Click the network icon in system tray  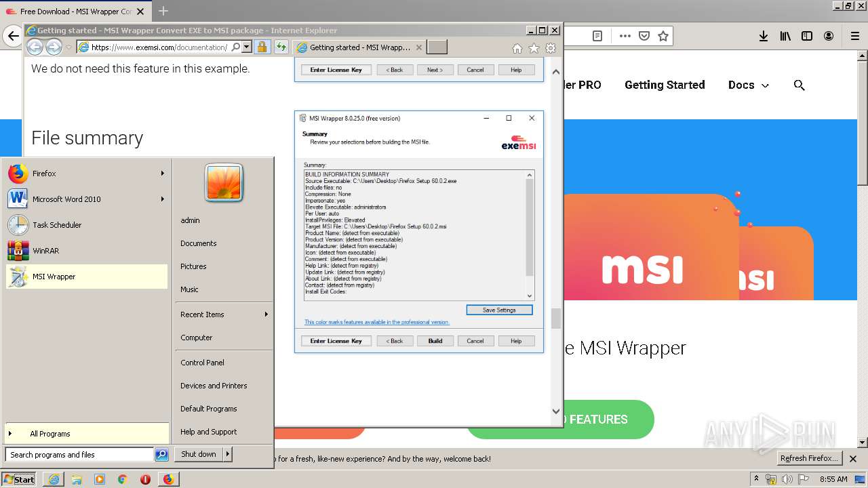(772, 479)
